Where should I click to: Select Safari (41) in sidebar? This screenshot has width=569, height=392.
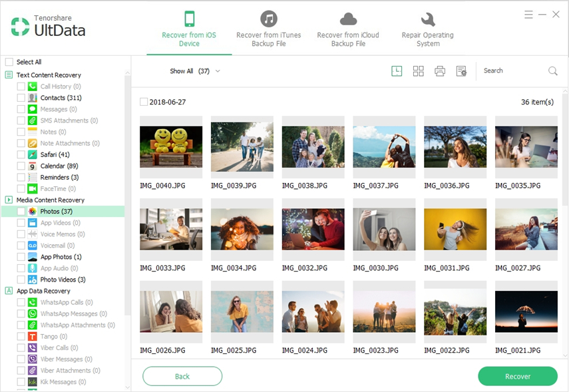click(x=55, y=154)
